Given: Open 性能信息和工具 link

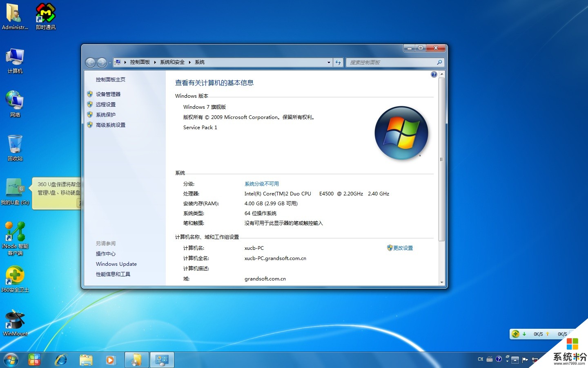Looking at the screenshot, I should point(113,274).
